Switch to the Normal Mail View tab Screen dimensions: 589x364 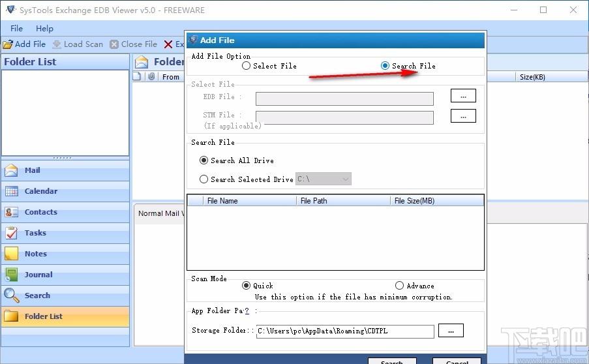[160, 213]
